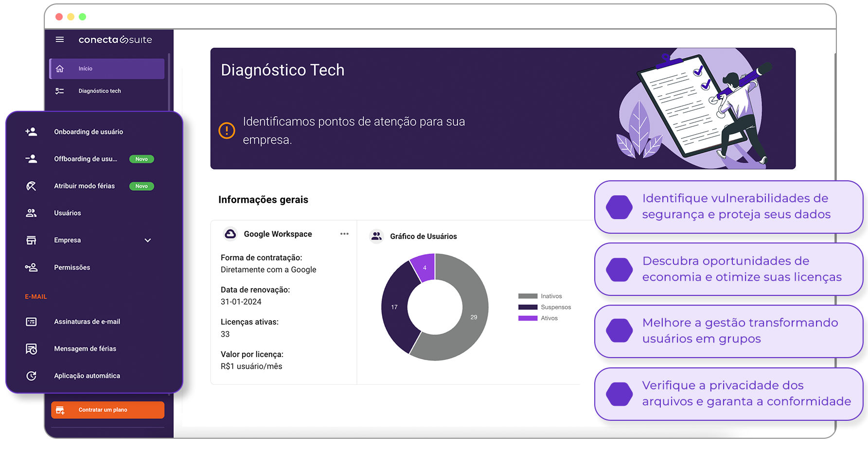
Task: Select the Início menu item
Action: [x=106, y=69]
